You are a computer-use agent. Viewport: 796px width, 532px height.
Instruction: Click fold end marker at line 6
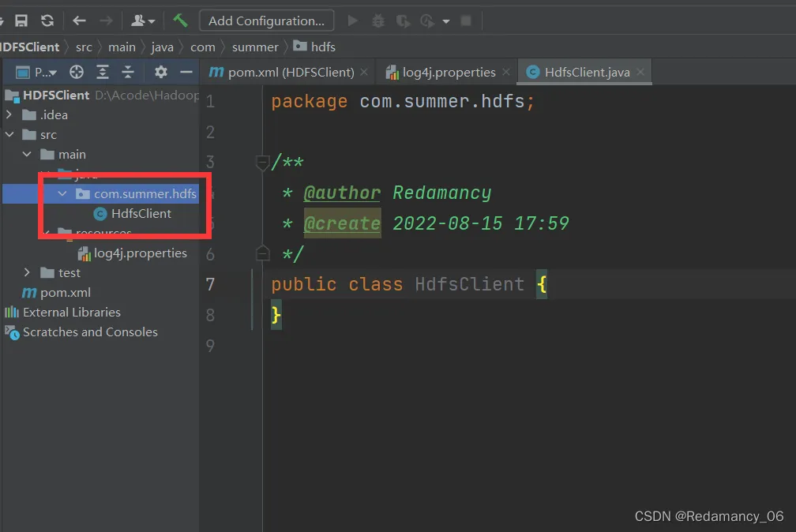click(262, 253)
